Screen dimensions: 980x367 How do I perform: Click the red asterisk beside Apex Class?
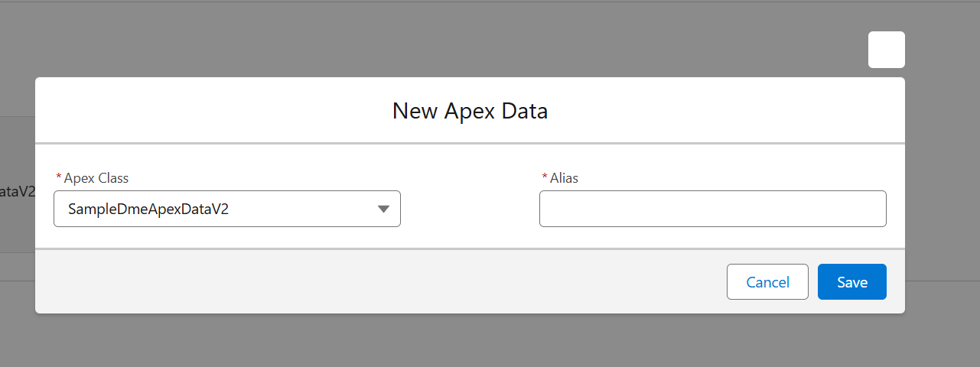59,177
